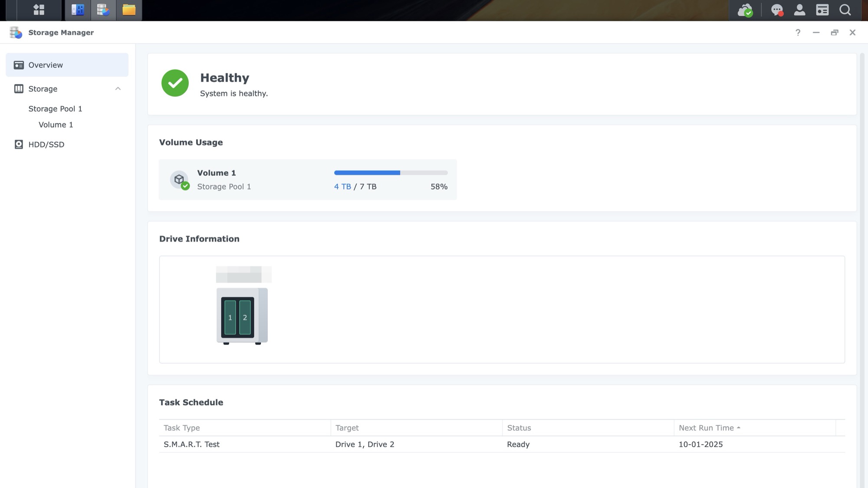The width and height of the screenshot is (868, 488).
Task: Select the Storage section icon
Action: click(18, 88)
